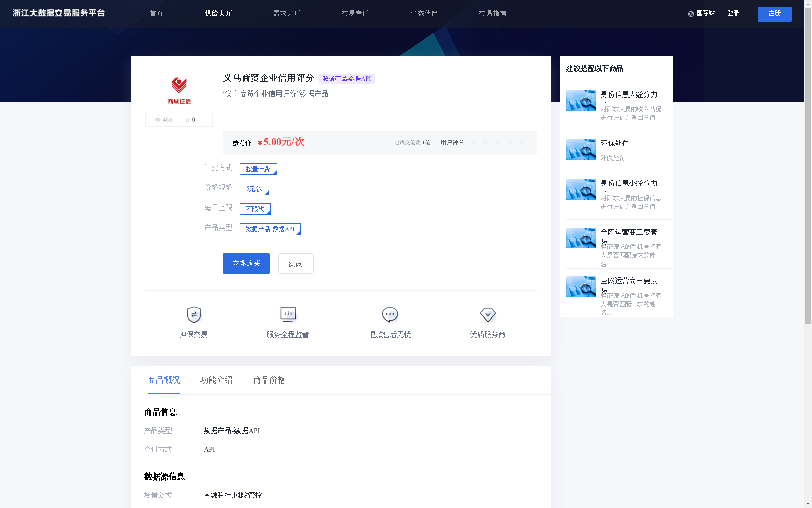Click the vertical page scrollbar
Viewport: 812px width, 508px height.
808,165
